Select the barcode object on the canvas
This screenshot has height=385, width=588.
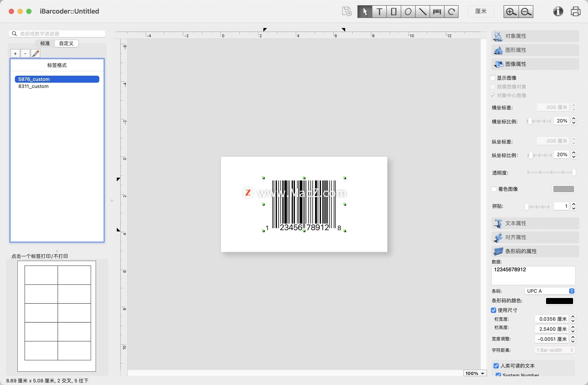click(x=304, y=204)
